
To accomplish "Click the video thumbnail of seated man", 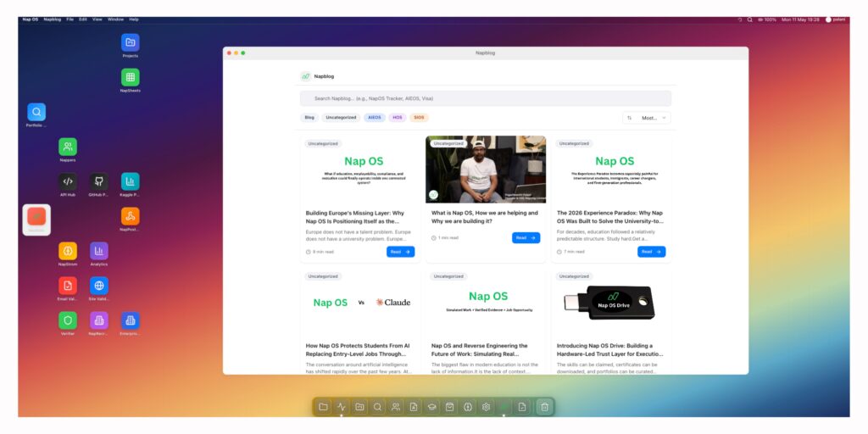I will [486, 170].
